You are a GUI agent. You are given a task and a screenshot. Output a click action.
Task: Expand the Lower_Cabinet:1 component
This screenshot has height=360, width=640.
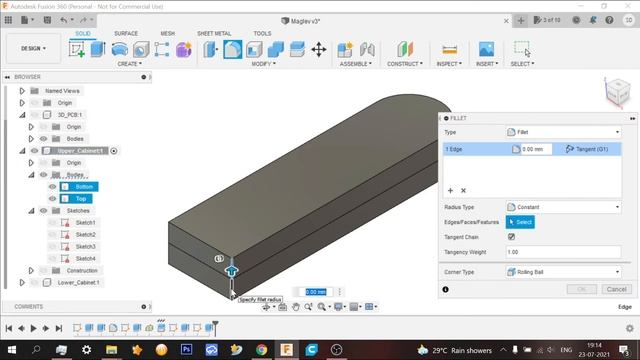pyautogui.click(x=22, y=282)
